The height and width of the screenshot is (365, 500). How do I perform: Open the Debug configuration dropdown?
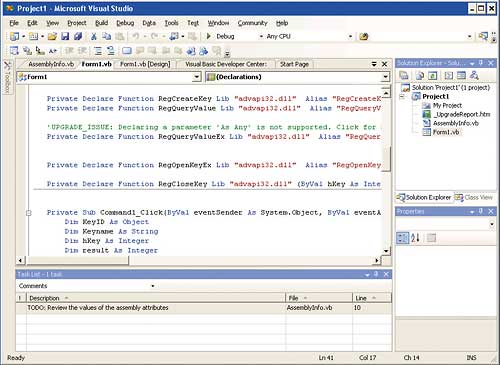(x=261, y=36)
